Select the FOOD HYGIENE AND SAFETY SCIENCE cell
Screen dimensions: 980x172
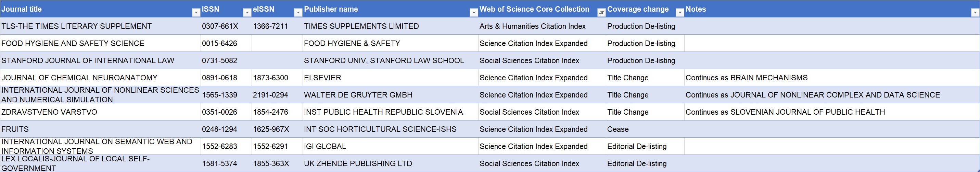(x=100, y=43)
